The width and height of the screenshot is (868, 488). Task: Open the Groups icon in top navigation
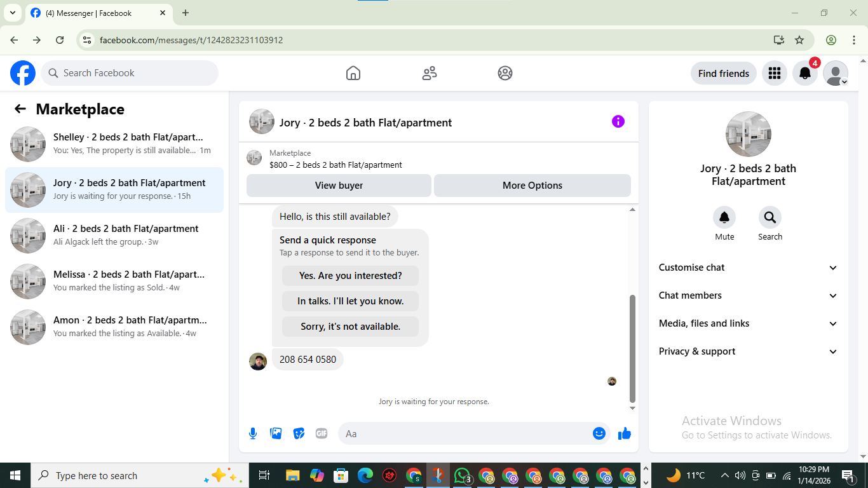505,73
